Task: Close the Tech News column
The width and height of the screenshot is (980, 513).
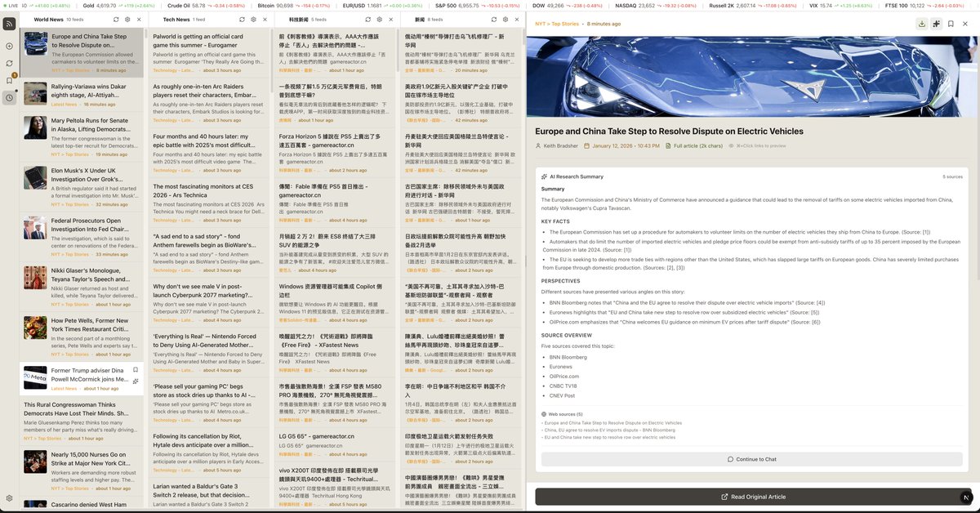Action: (265, 19)
